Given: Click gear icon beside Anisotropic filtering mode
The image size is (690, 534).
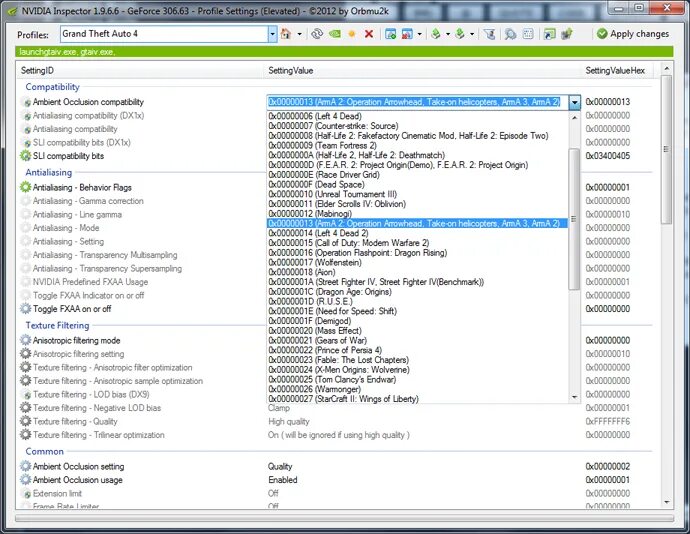Looking at the screenshot, I should click(26, 340).
